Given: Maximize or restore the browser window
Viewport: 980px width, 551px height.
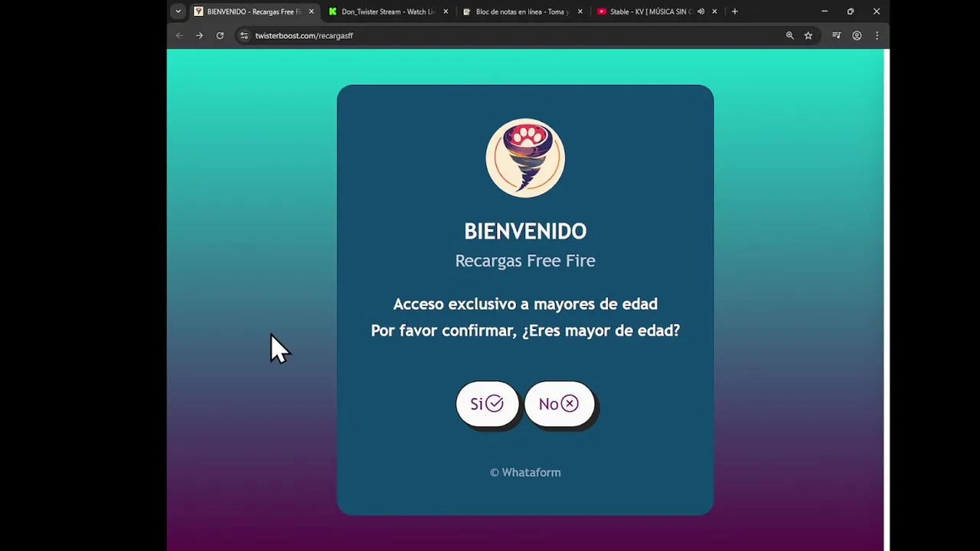Looking at the screenshot, I should pos(851,11).
